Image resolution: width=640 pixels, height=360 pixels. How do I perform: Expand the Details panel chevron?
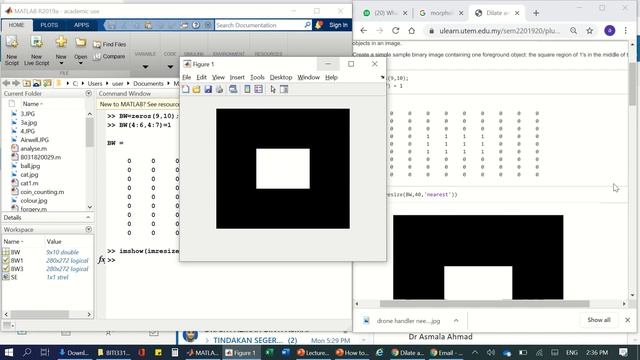point(88,218)
